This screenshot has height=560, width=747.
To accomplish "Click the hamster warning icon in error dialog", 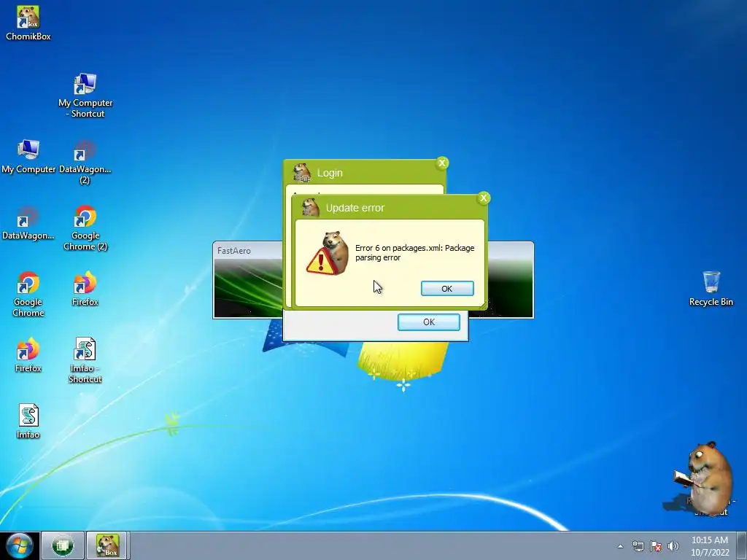I will (x=328, y=253).
